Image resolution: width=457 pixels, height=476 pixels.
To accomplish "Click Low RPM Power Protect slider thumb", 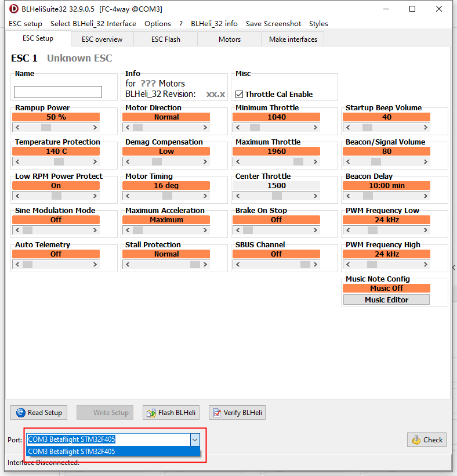I will click(56, 196).
